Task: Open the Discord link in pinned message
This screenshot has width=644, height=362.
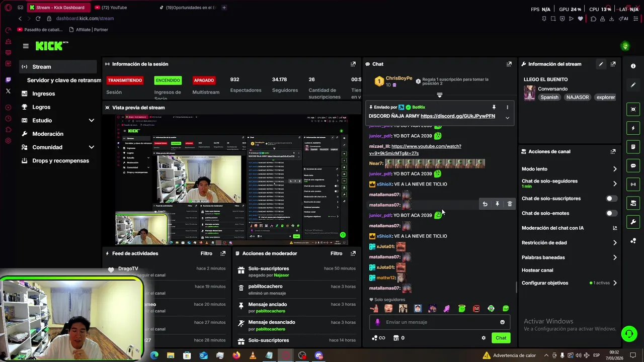Action: pyautogui.click(x=458, y=116)
